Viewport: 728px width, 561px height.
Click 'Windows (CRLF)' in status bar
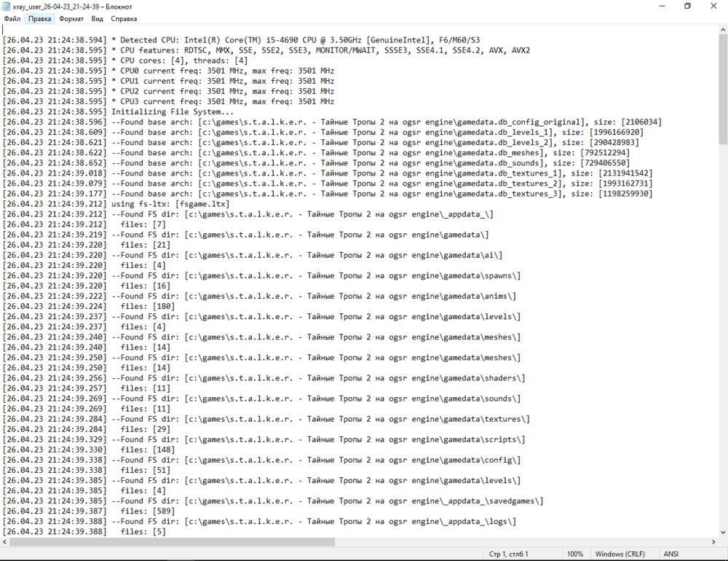[620, 554]
